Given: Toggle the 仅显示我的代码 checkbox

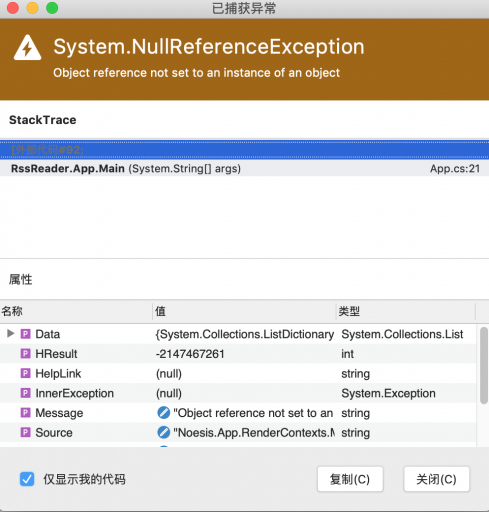Looking at the screenshot, I should pos(27,479).
